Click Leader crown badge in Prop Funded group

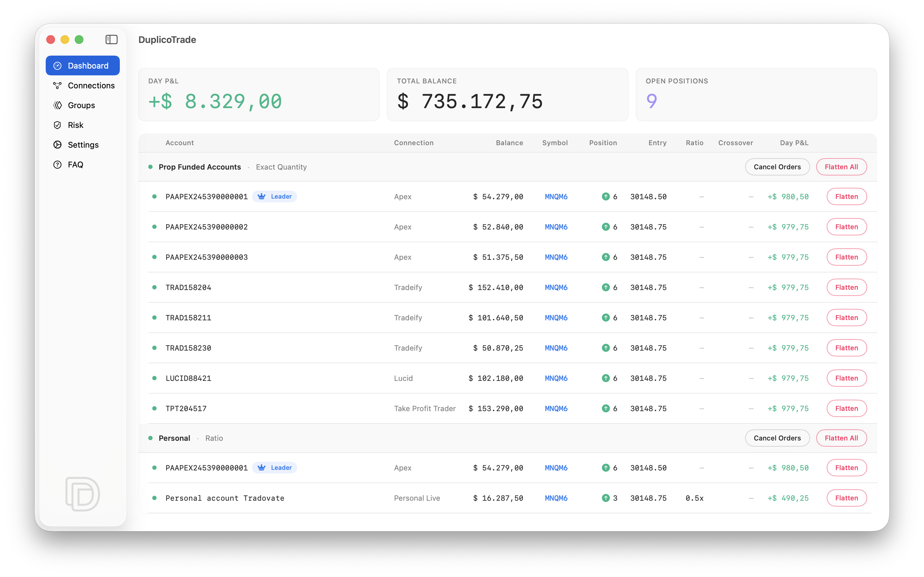[x=275, y=196]
